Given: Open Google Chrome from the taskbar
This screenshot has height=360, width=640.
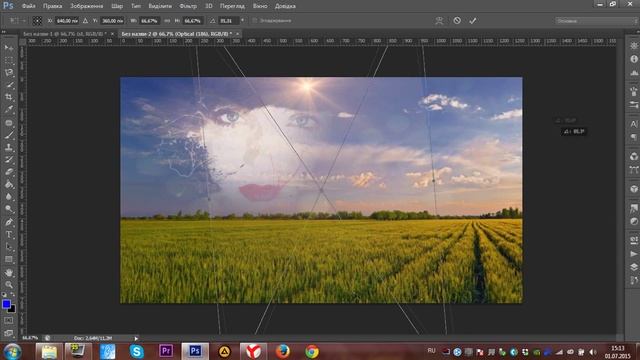Looking at the screenshot, I should point(312,351).
